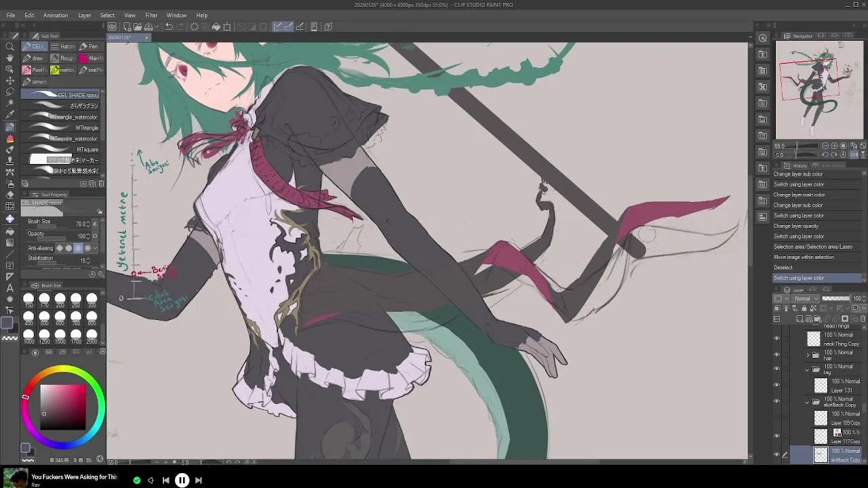868x488 pixels.
Task: Select the Auto select wand tool
Action: tap(10, 104)
